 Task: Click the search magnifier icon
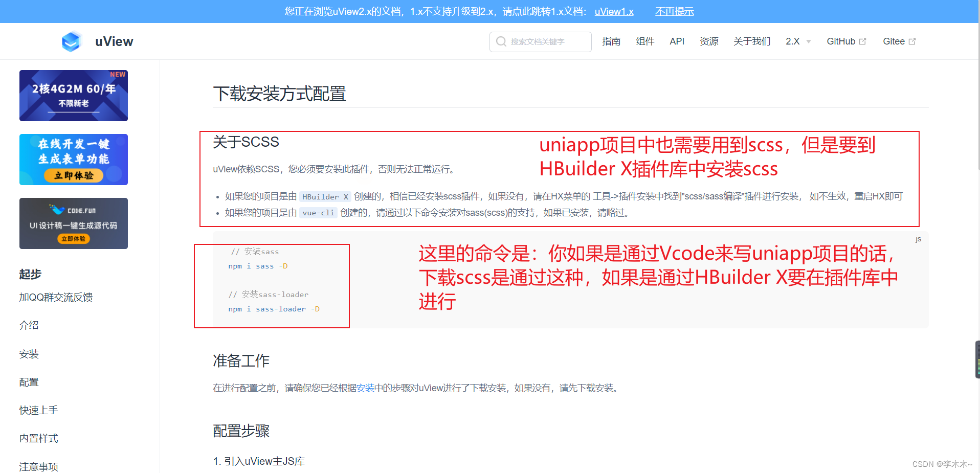pos(501,41)
